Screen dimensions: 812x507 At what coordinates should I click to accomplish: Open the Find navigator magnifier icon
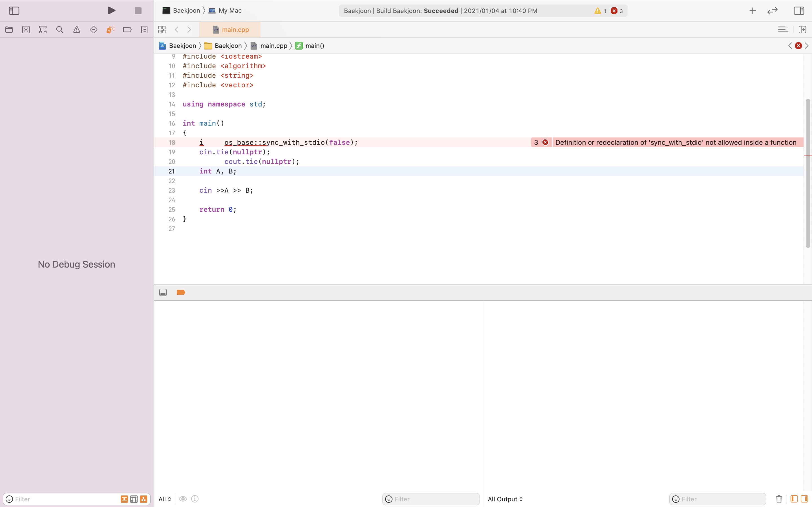[60, 30]
